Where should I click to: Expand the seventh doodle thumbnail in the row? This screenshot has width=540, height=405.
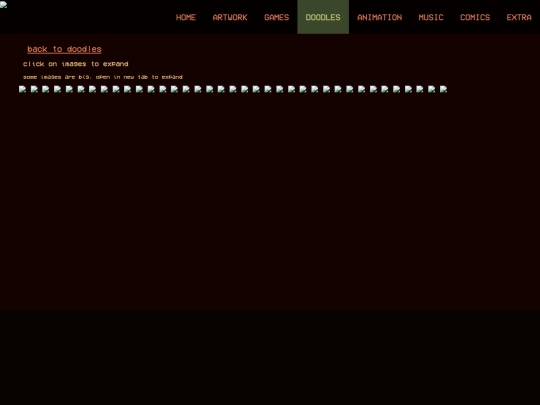(x=93, y=89)
